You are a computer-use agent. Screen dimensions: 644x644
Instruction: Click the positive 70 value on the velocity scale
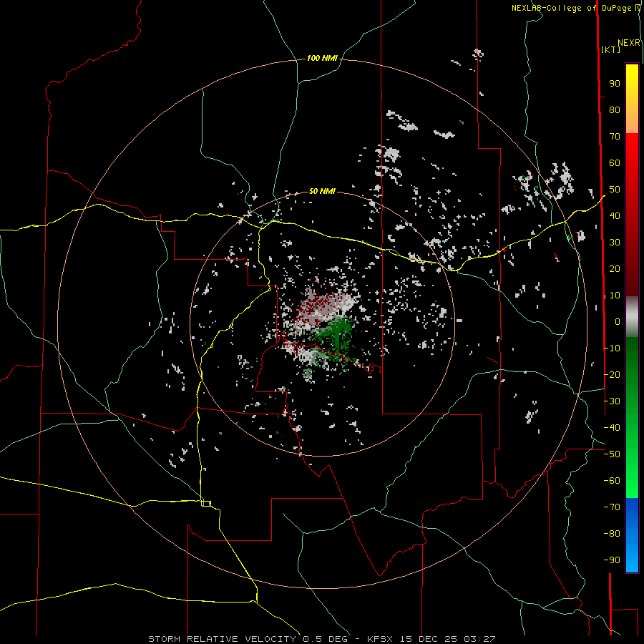pyautogui.click(x=615, y=137)
